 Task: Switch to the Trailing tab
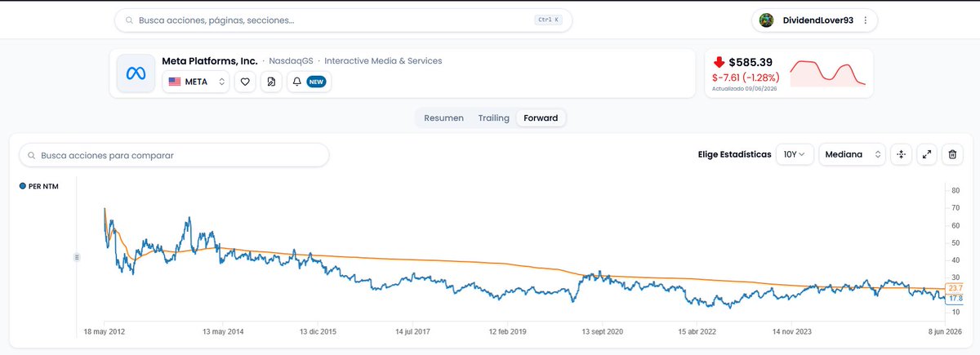tap(494, 118)
